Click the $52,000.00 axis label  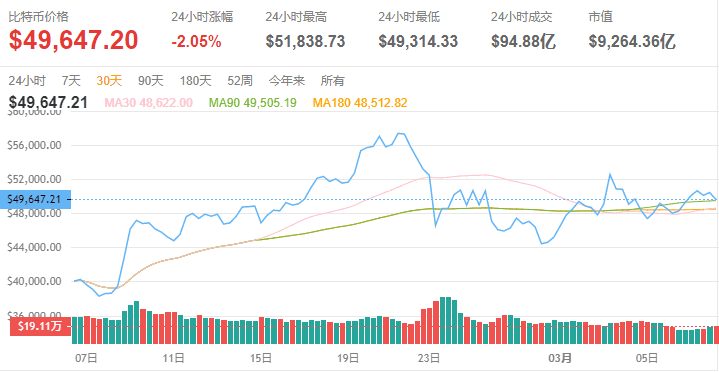35,179
